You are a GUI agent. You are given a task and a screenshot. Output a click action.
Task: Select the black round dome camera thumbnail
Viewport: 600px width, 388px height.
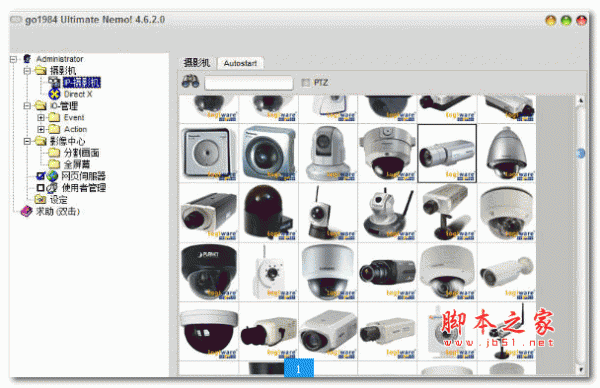point(268,212)
